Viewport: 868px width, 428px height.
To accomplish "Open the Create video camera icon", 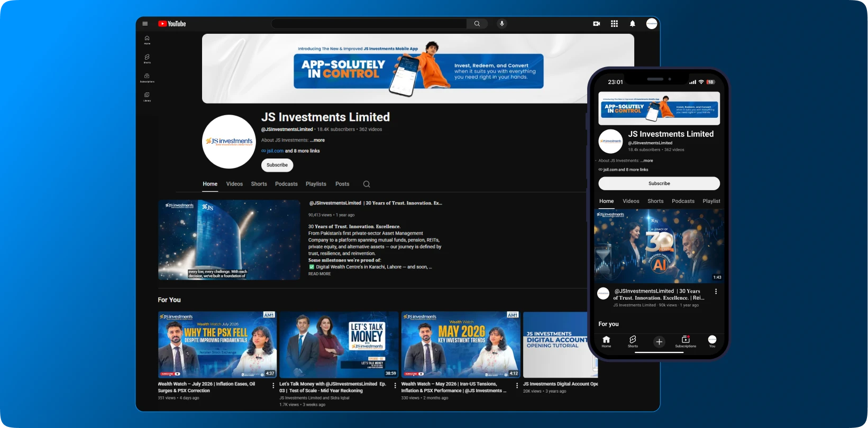I will pyautogui.click(x=597, y=24).
